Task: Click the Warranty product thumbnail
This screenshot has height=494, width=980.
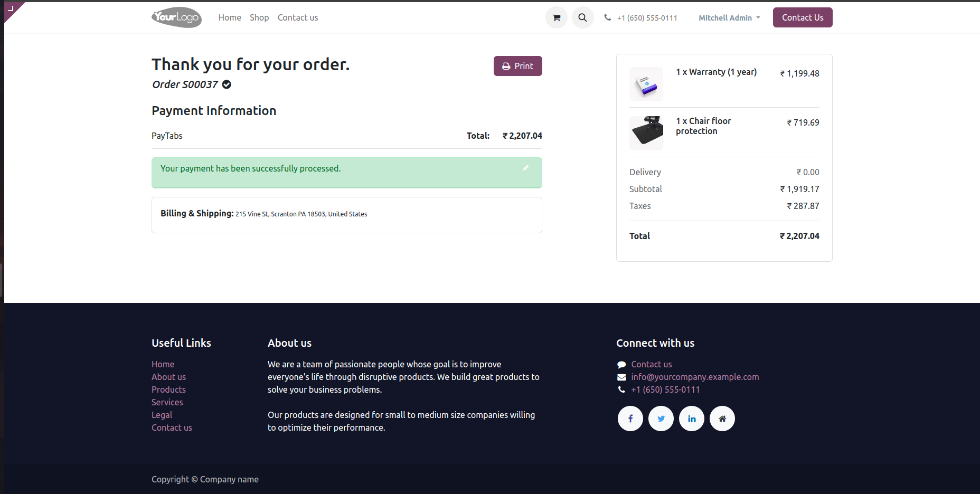Action: (x=646, y=84)
